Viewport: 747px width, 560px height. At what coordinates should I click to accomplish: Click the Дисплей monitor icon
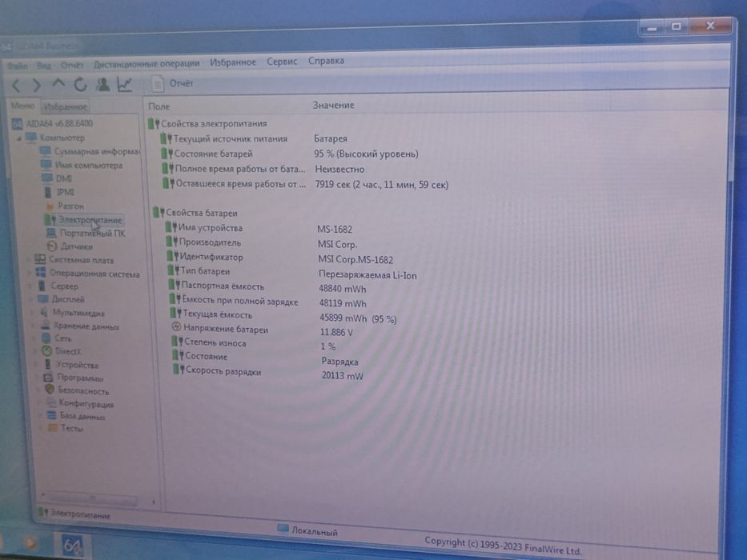(43, 299)
